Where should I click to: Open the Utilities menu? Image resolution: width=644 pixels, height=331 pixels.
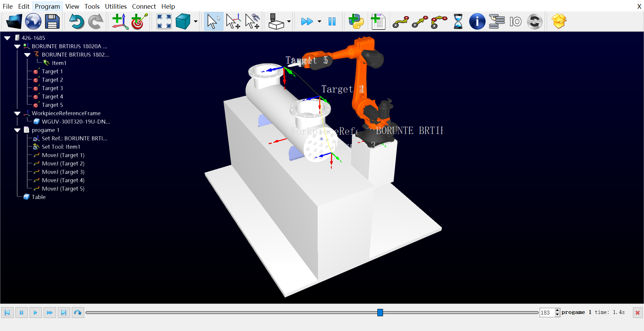[x=116, y=6]
